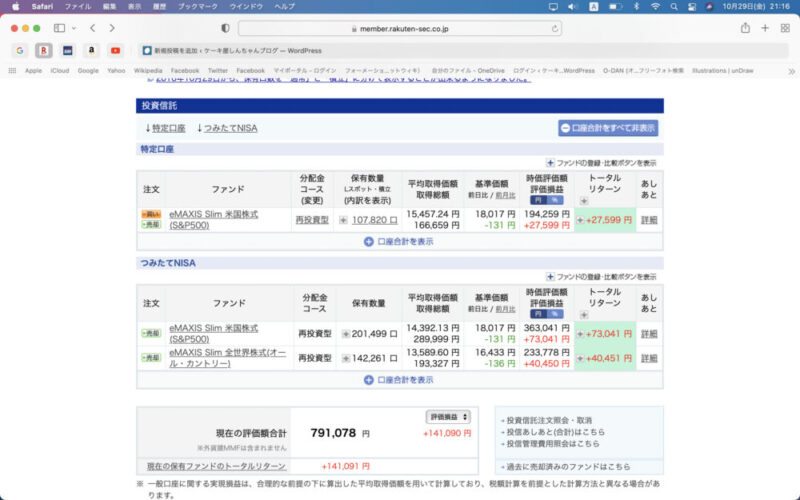Click the plus icon beside +40,451 円 total return
Image resolution: width=800 pixels, height=500 pixels.
(580, 359)
